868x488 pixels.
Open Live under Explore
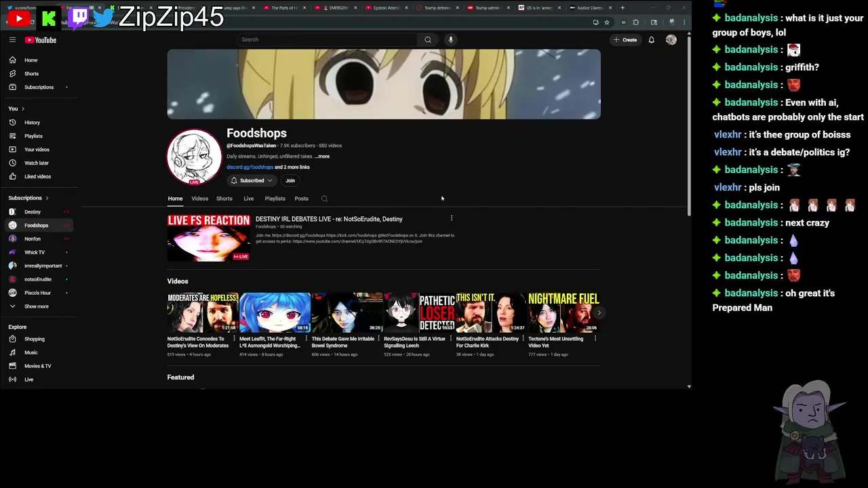click(x=39, y=380)
